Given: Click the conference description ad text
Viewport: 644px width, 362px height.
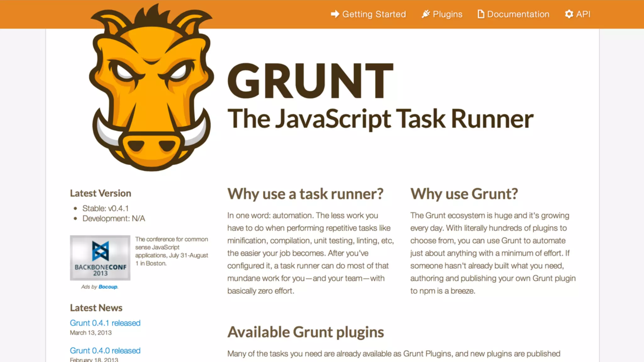Looking at the screenshot, I should [171, 251].
